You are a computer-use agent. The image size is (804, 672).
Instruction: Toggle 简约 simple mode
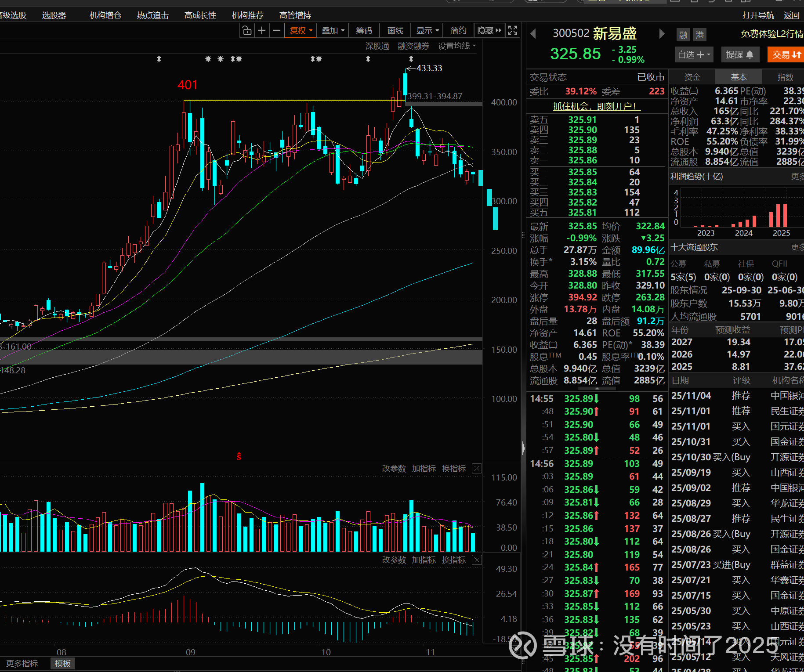pos(458,30)
